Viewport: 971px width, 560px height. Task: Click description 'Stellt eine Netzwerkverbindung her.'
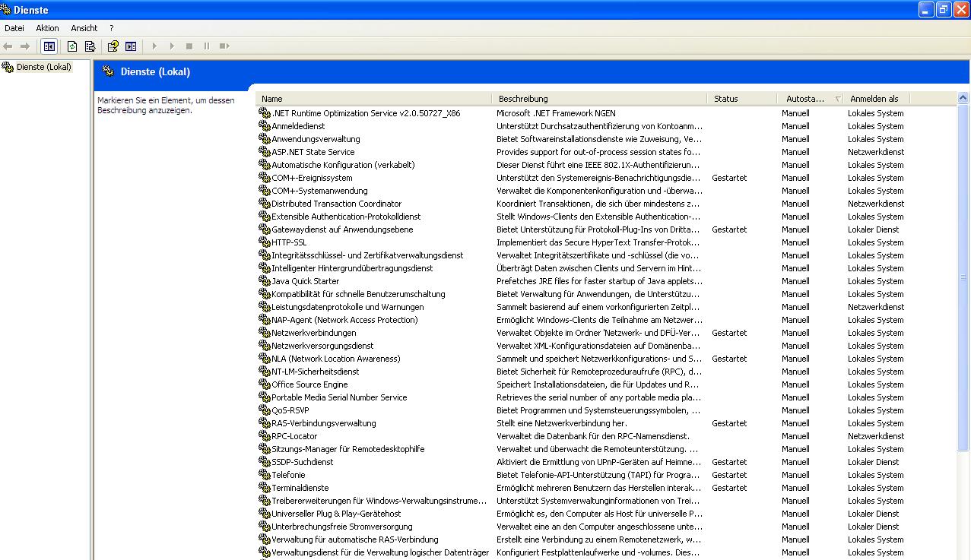pyautogui.click(x=562, y=423)
